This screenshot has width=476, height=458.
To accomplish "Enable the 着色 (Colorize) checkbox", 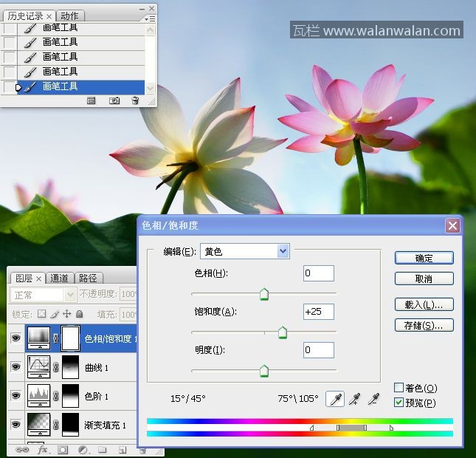I will [399, 388].
